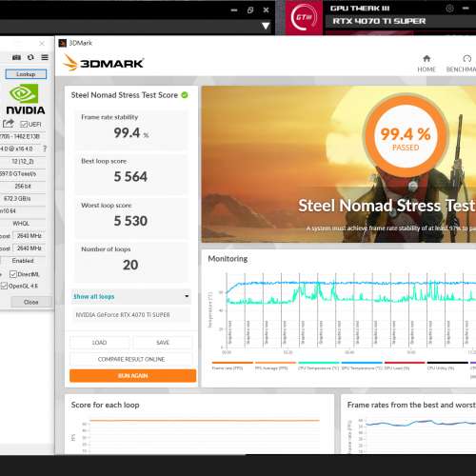Click the orange RUN AGAIN button

(x=132, y=376)
